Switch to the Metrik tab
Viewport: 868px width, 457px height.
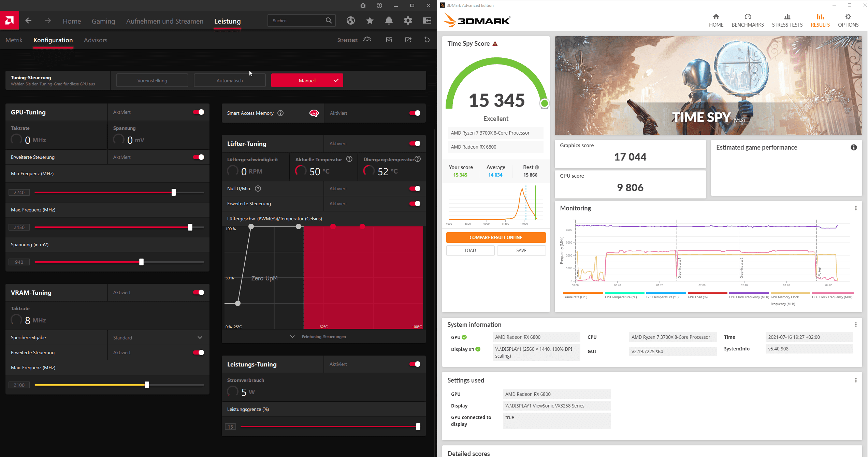(x=14, y=40)
